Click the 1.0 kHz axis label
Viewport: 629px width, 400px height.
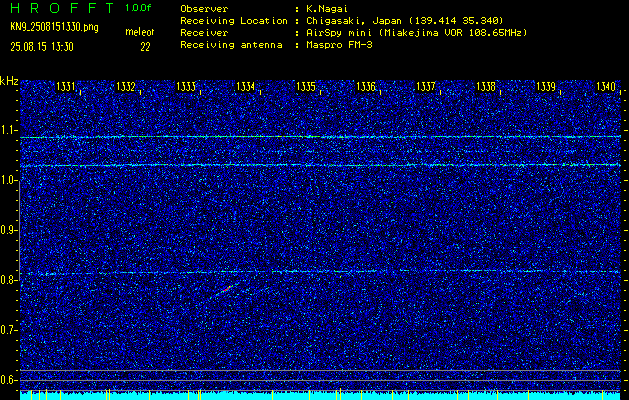7,180
